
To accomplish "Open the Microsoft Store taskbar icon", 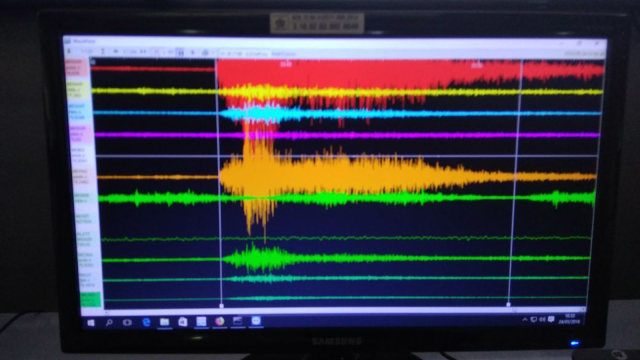I will [x=183, y=322].
